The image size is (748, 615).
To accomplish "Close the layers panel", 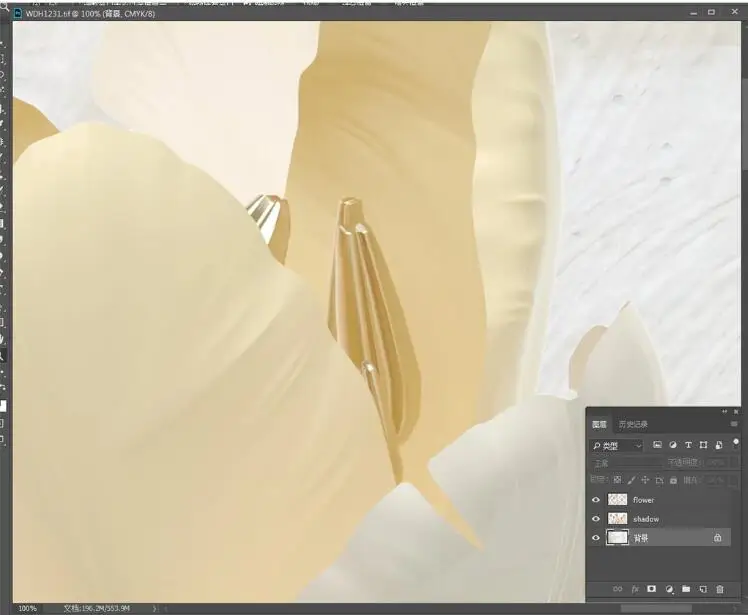I will pyautogui.click(x=736, y=411).
